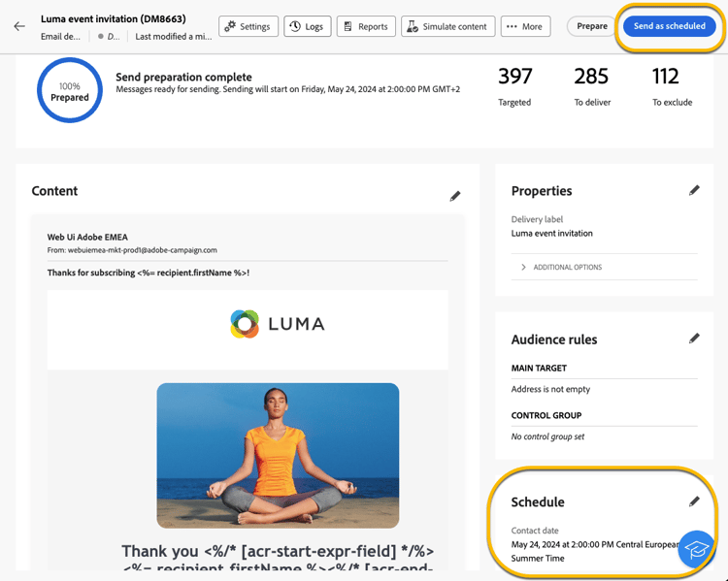The width and height of the screenshot is (728, 581).
Task: Click 'Last modified' header text
Action: point(174,36)
